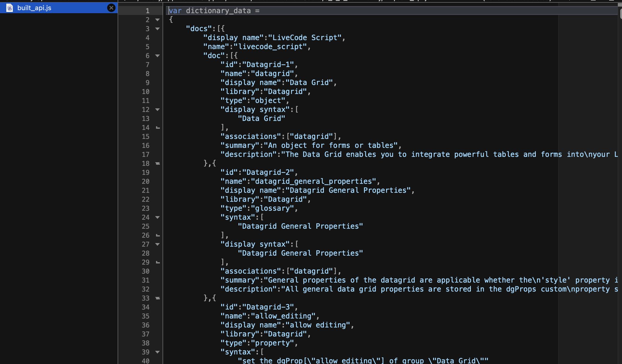Collapse "display syntax" fold at line 27
This screenshot has width=622, height=364.
coord(157,244)
